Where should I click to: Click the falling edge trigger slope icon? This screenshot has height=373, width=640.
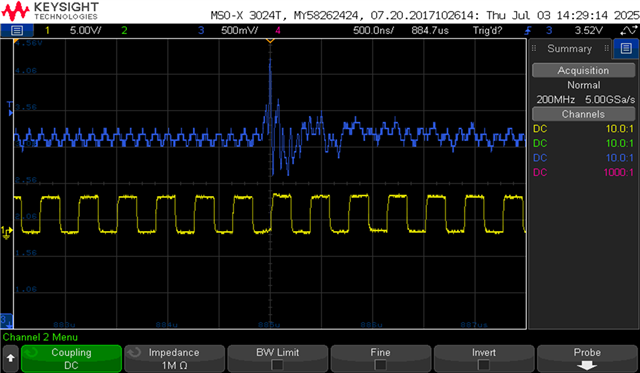(x=528, y=31)
